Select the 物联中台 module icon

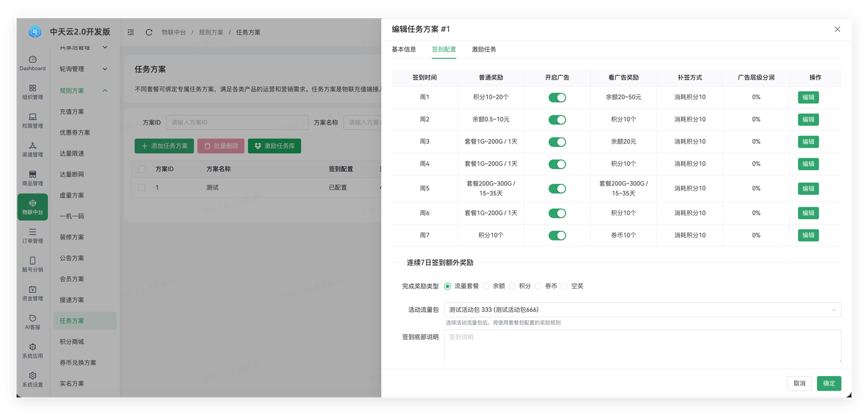point(32,207)
